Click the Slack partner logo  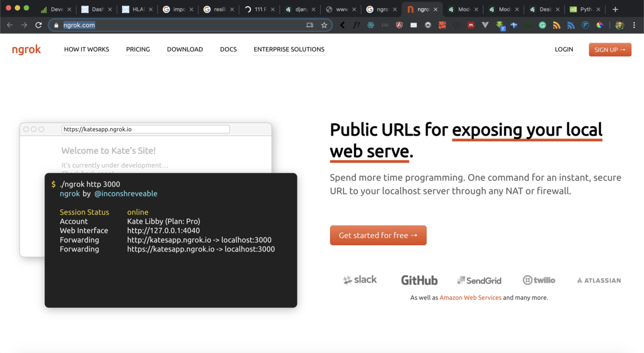[359, 279]
